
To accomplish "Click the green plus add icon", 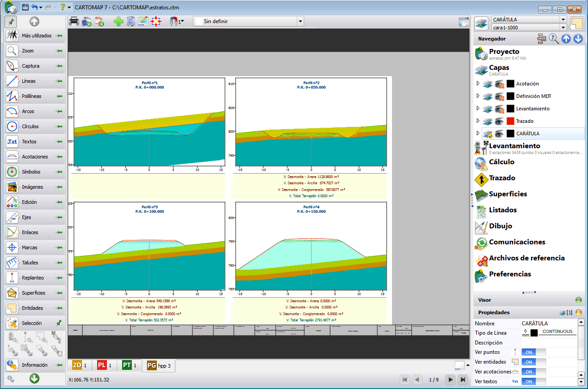I will tap(118, 21).
